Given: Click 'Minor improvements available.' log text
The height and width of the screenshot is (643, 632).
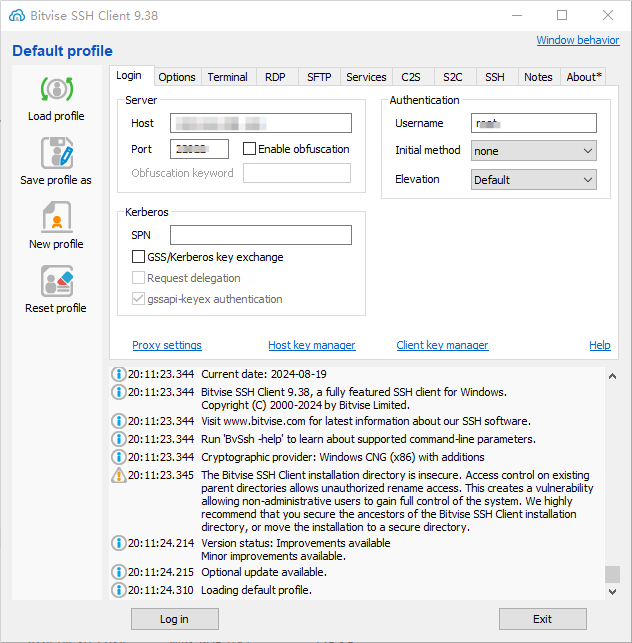Looking at the screenshot, I should click(274, 556).
